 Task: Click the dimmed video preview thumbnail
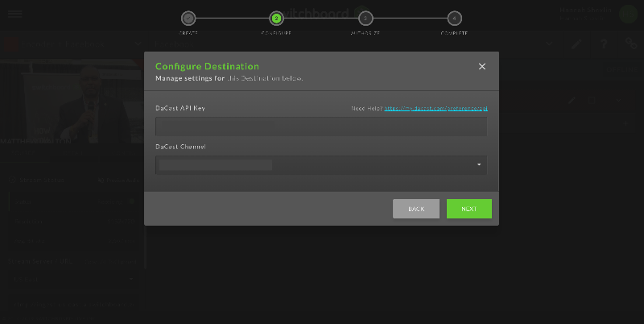(x=72, y=102)
